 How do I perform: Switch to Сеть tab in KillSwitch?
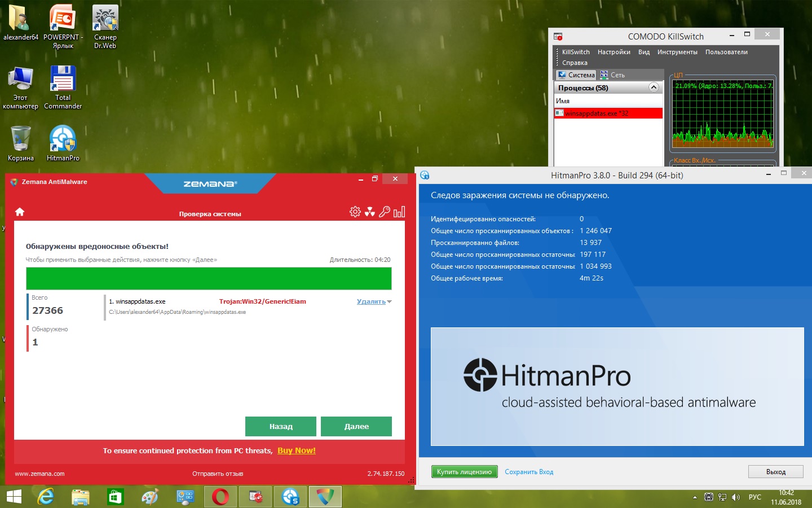tap(612, 75)
